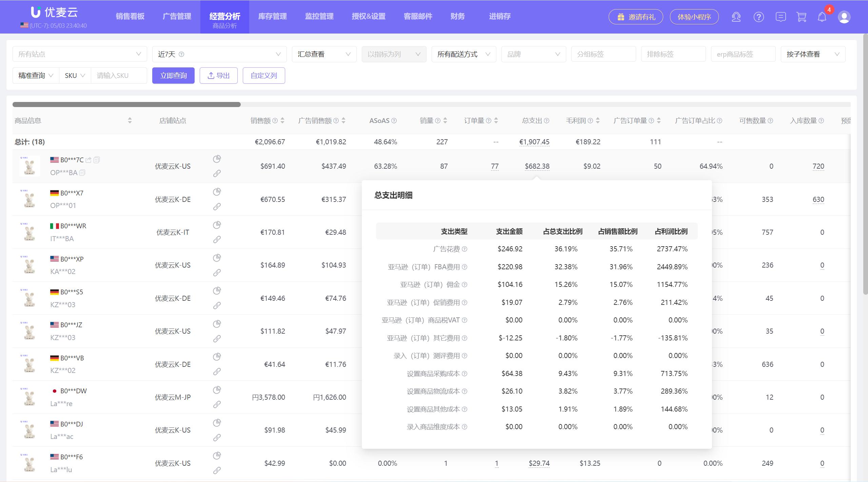Toggle sorting on the 毛利润 column

coord(597,120)
